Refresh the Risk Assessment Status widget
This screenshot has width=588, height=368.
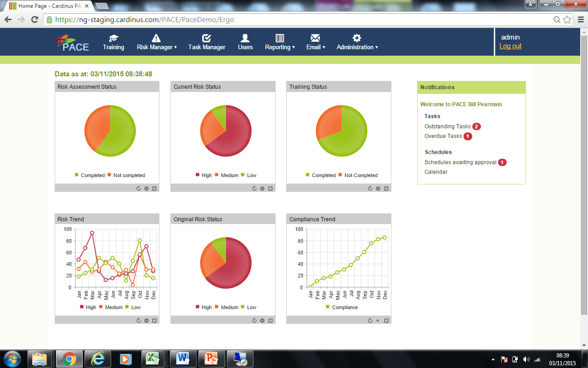tap(139, 188)
